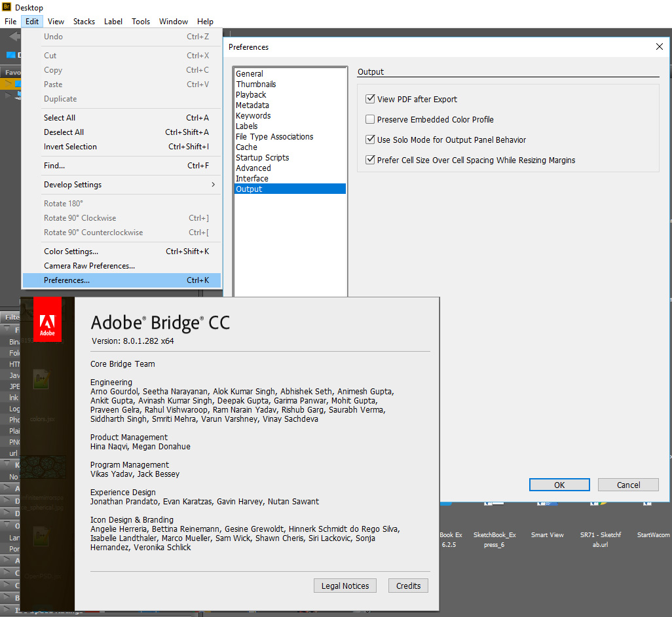672x617 pixels.
Task: Choose Select All from Edit menu
Action: pyautogui.click(x=122, y=117)
